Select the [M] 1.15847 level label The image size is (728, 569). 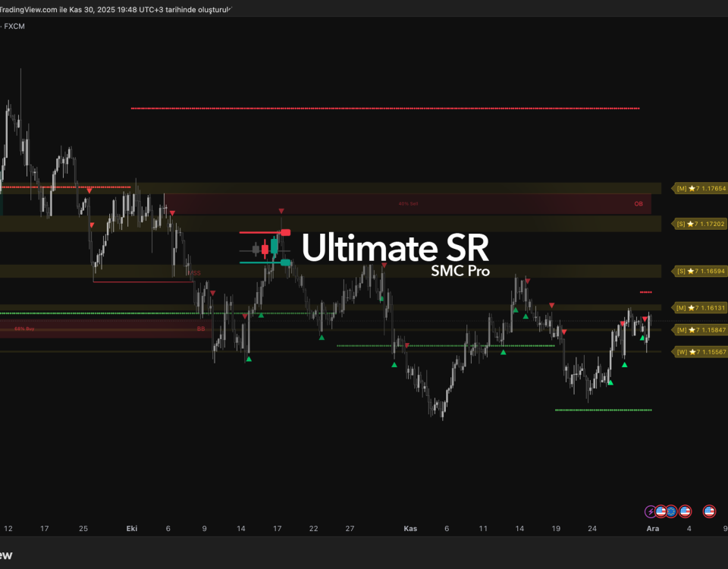pyautogui.click(x=700, y=330)
